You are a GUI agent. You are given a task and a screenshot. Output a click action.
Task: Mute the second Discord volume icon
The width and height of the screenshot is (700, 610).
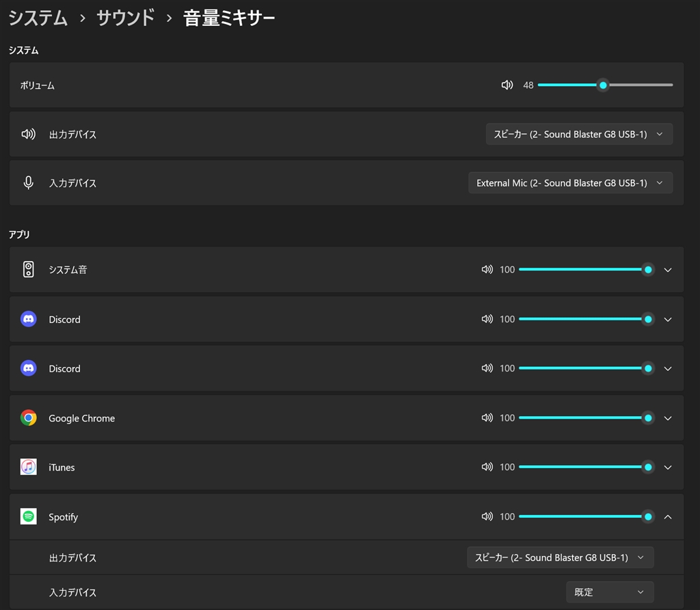pos(487,368)
